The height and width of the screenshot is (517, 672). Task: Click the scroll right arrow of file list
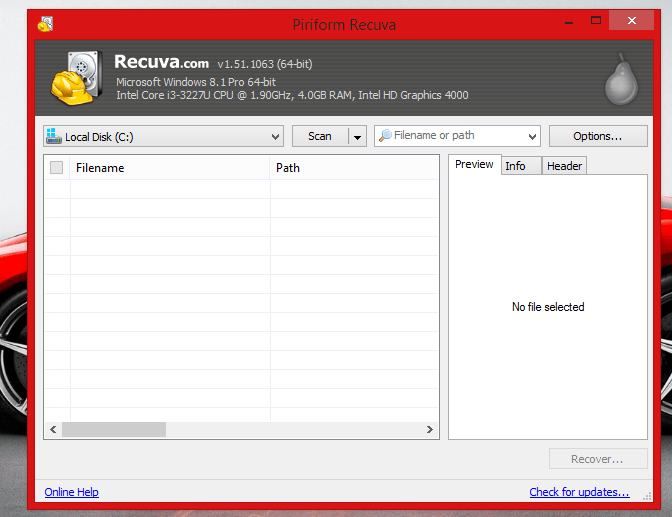click(x=429, y=430)
